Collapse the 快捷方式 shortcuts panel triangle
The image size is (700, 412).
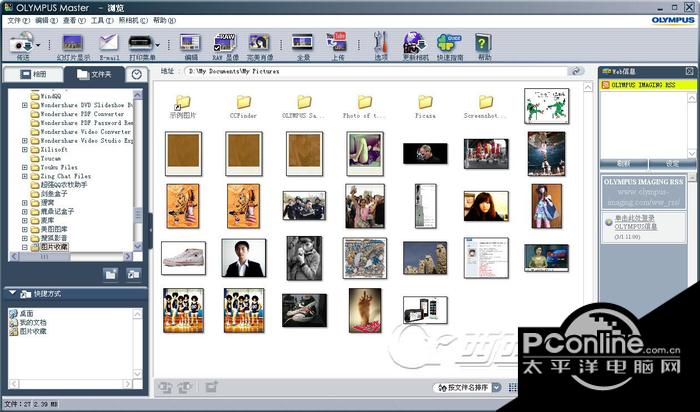pyautogui.click(x=12, y=293)
